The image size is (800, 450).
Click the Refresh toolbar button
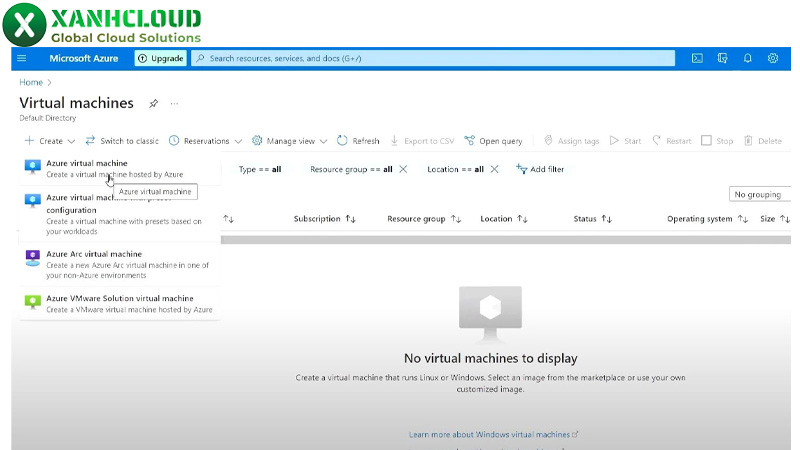(x=358, y=141)
